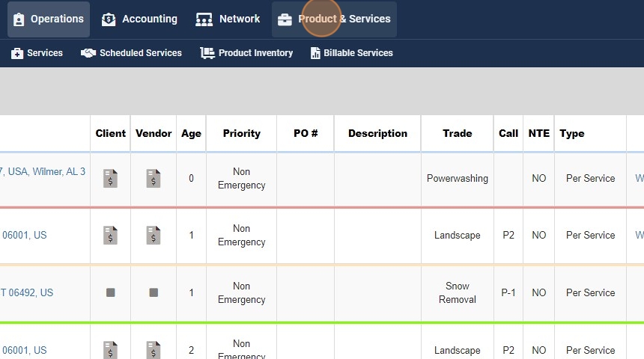Click the Accounting money icon
The height and width of the screenshot is (359, 644).
click(x=109, y=19)
